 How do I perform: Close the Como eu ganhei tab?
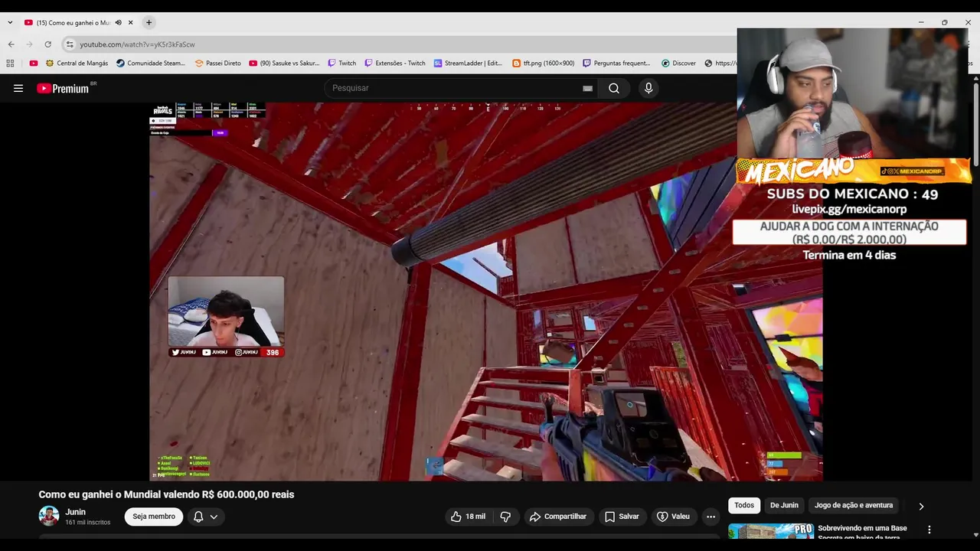131,22
